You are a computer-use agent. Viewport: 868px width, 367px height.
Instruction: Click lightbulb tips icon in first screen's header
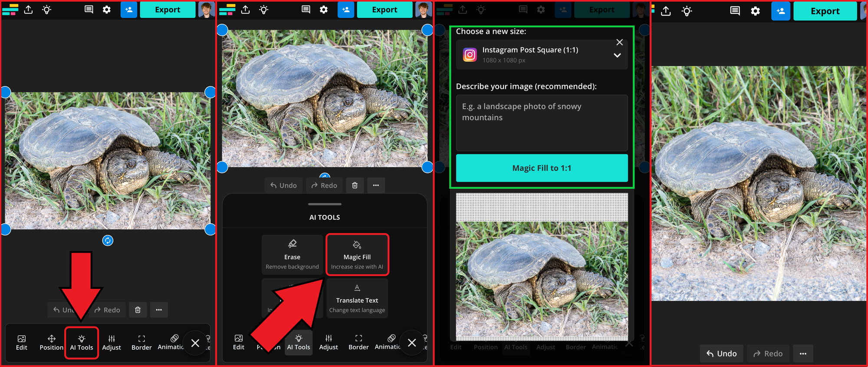click(47, 10)
